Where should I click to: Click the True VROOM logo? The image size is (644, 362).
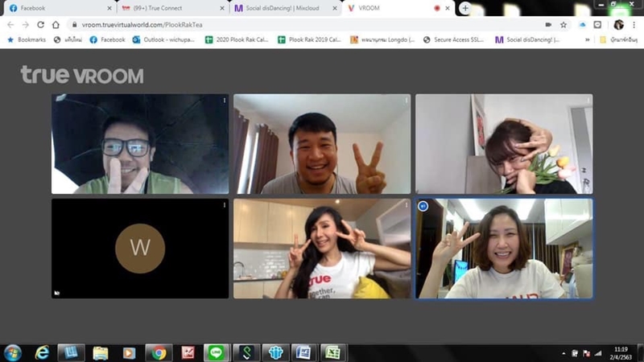click(x=82, y=76)
